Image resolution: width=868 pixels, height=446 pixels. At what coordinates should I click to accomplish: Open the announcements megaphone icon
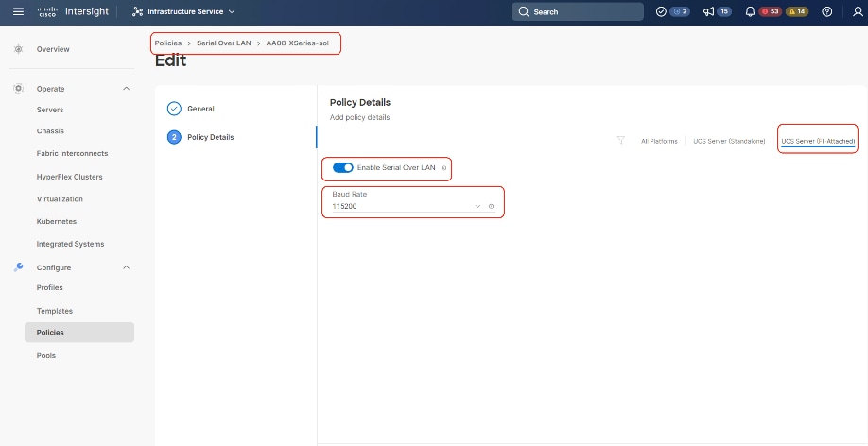[x=708, y=11]
